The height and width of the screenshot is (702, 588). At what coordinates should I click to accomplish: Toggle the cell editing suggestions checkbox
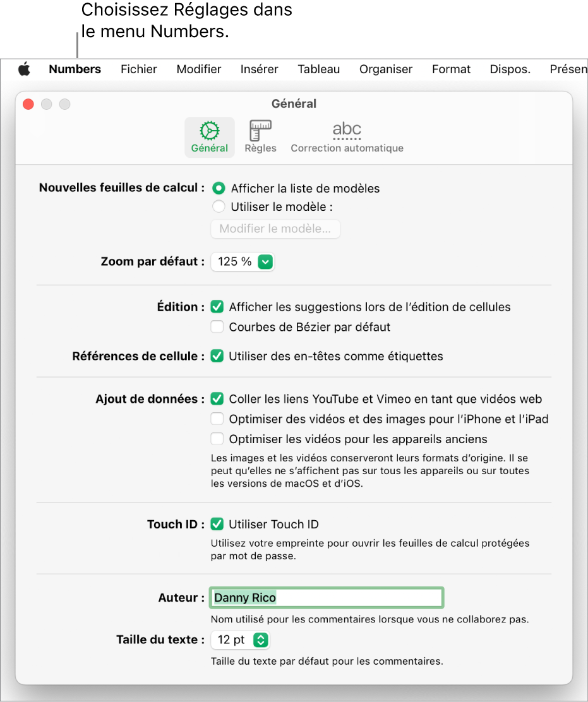[x=217, y=307]
